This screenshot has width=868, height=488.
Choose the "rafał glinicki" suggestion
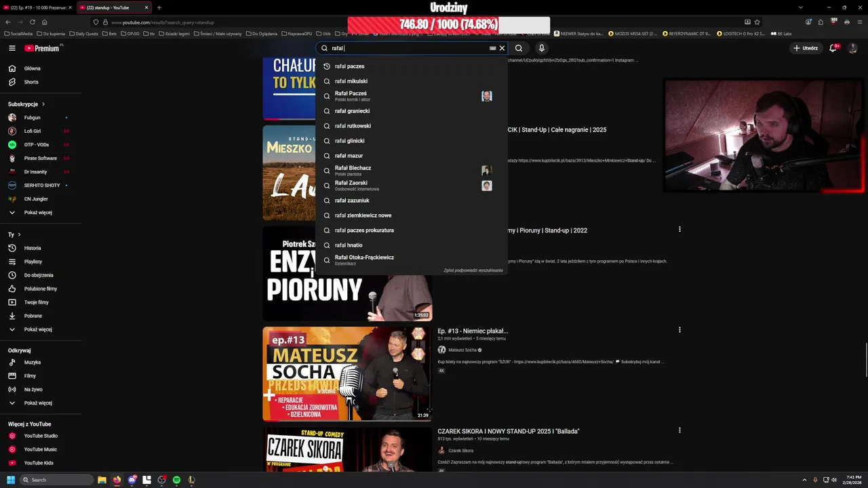click(411, 141)
